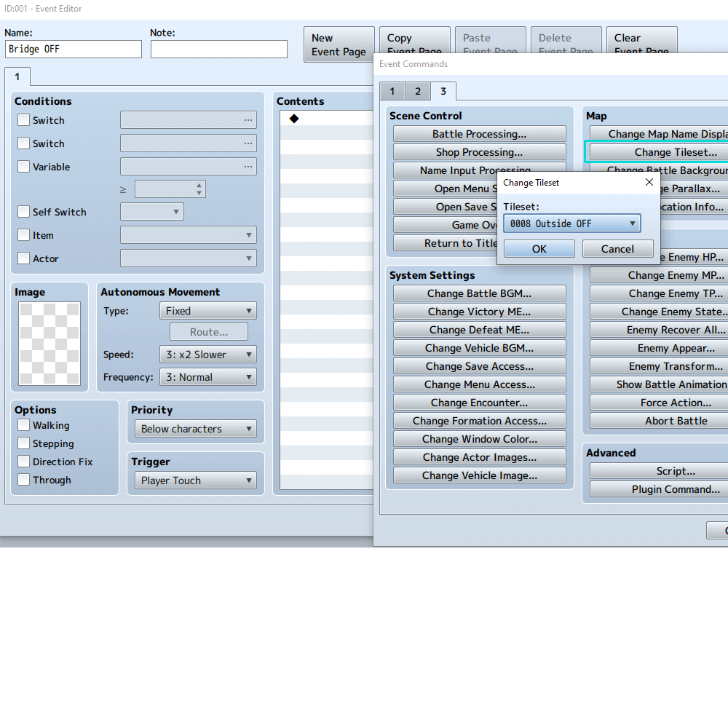Cancel the Change Tileset dialog

click(617, 248)
